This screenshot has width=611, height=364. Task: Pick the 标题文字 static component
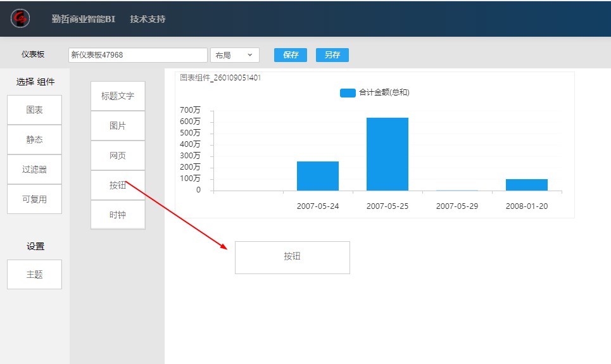(118, 96)
